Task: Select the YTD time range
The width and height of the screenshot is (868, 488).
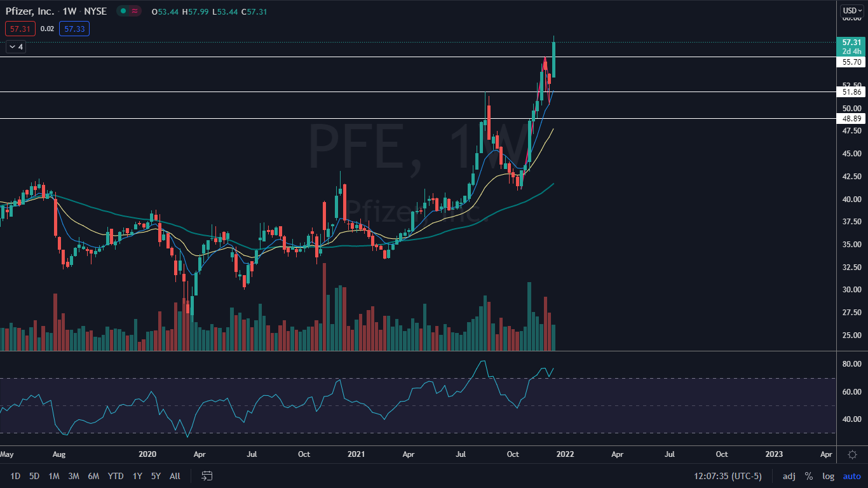Action: [x=116, y=476]
